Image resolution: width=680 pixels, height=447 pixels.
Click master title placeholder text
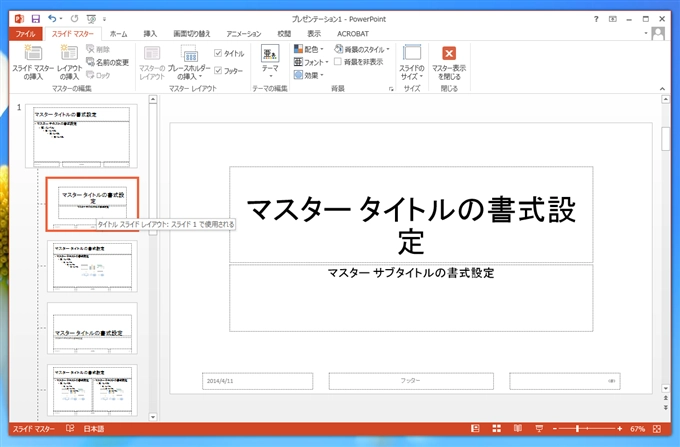[411, 225]
